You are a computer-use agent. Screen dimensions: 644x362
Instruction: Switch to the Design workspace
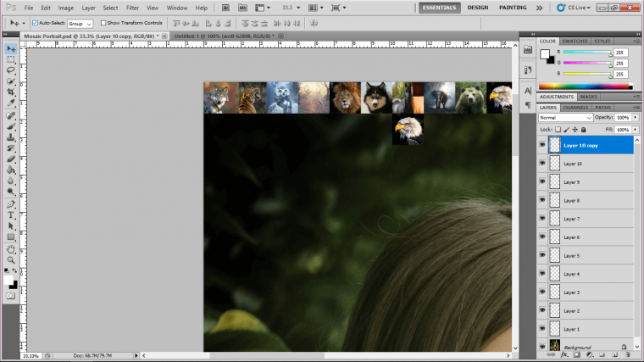[x=478, y=8]
